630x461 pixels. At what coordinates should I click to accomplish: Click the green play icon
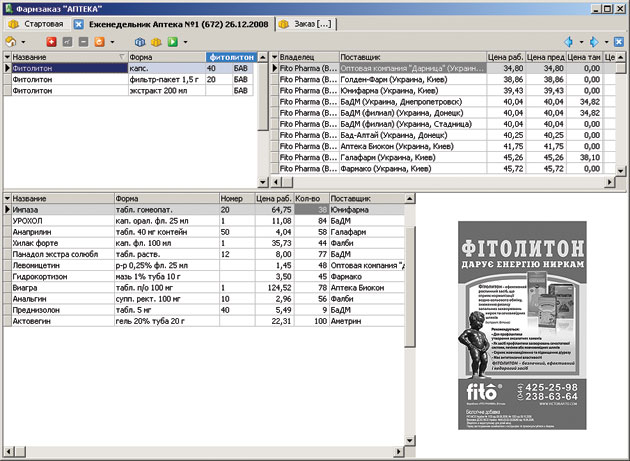coord(173,41)
